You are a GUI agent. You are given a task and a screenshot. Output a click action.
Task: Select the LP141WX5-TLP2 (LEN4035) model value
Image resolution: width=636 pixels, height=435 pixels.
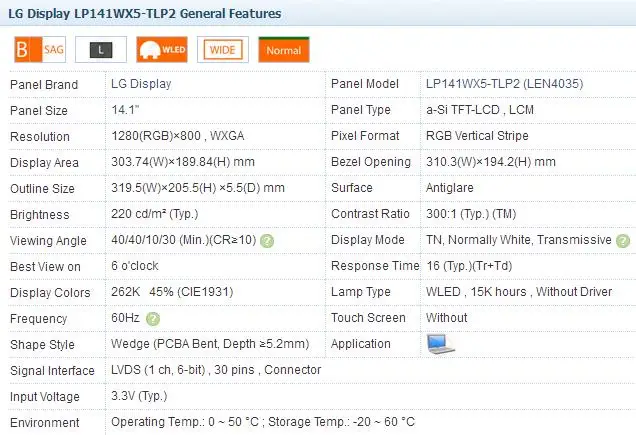(x=505, y=84)
